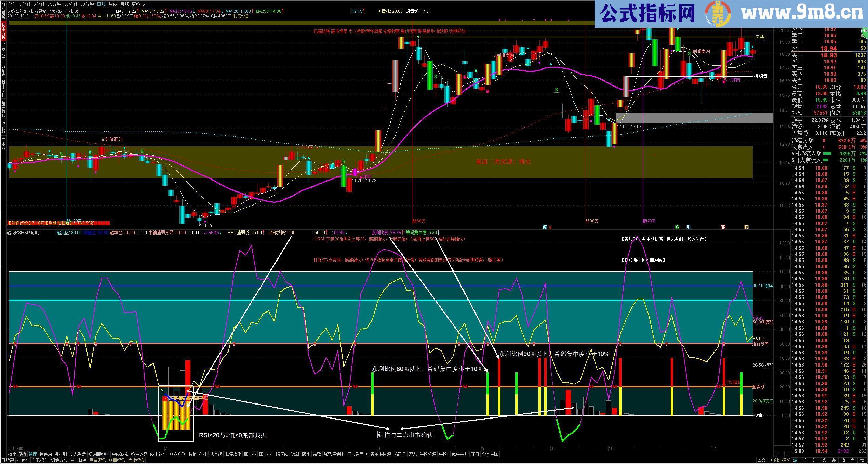Click the 资金分布 bottom link

[x=59, y=460]
